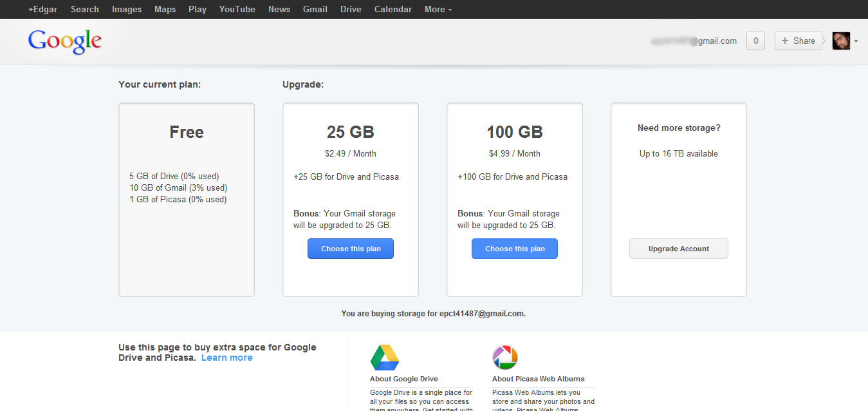The width and height of the screenshot is (868, 411).
Task: Open the +Edgar profile link
Action: (x=42, y=9)
